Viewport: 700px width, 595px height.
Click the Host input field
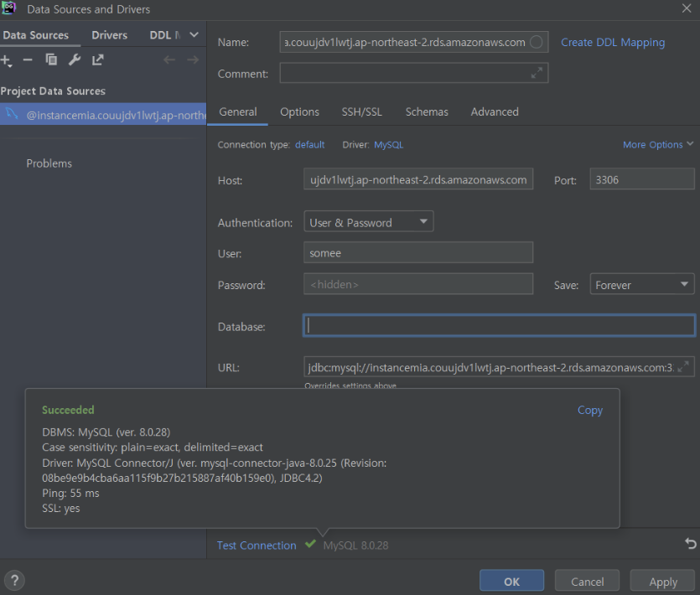[x=418, y=179]
